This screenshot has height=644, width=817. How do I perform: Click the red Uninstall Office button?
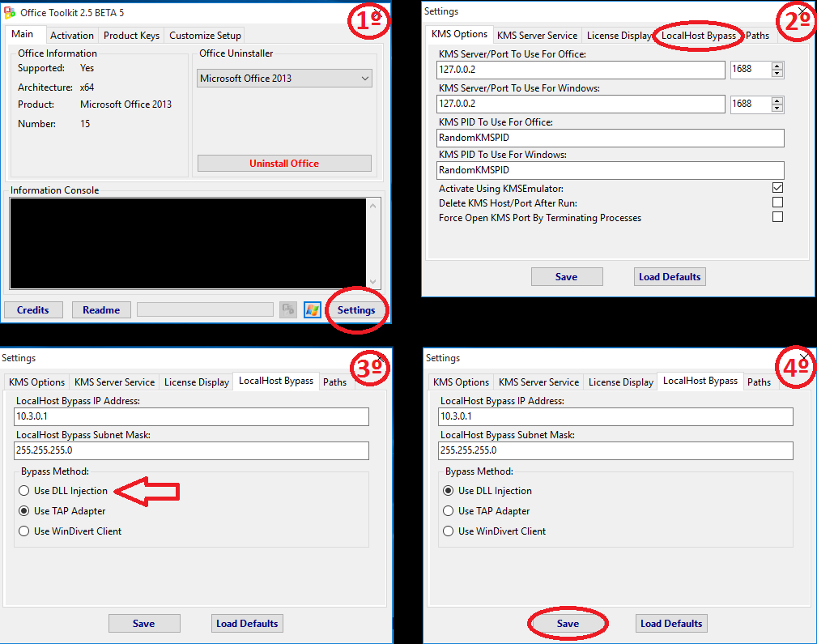284,163
